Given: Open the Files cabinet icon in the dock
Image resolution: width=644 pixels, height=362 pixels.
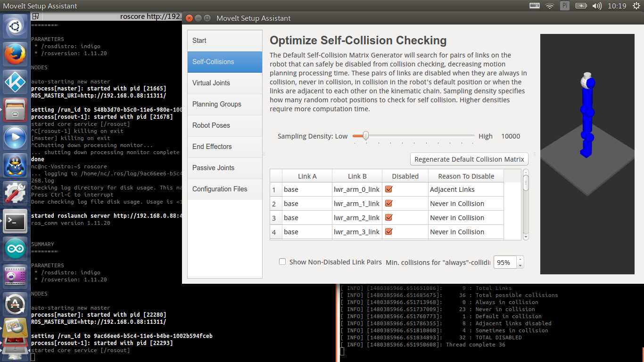Looking at the screenshot, I should [x=16, y=110].
